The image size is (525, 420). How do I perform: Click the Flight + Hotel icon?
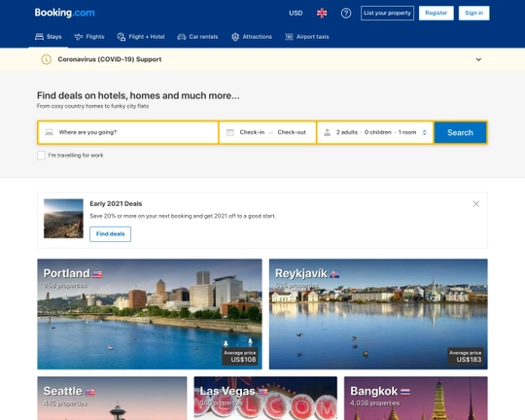click(122, 37)
